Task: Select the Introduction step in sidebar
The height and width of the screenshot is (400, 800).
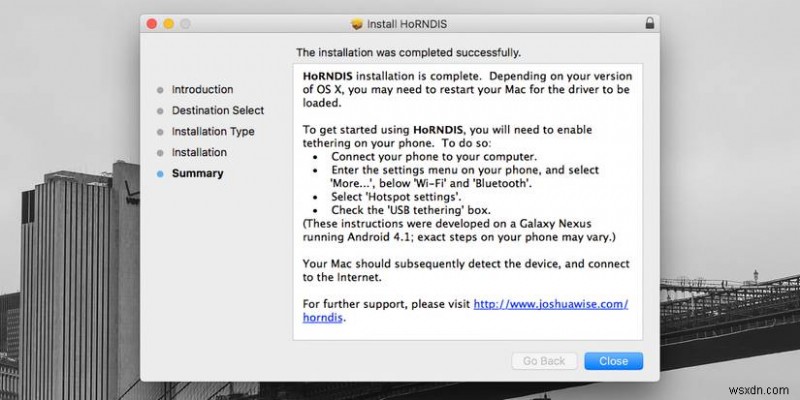Action: point(202,90)
